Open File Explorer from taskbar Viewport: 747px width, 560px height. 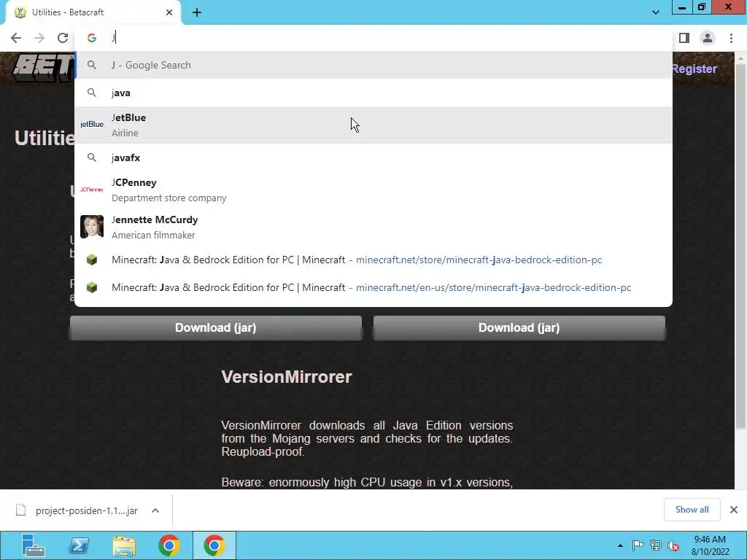[124, 545]
